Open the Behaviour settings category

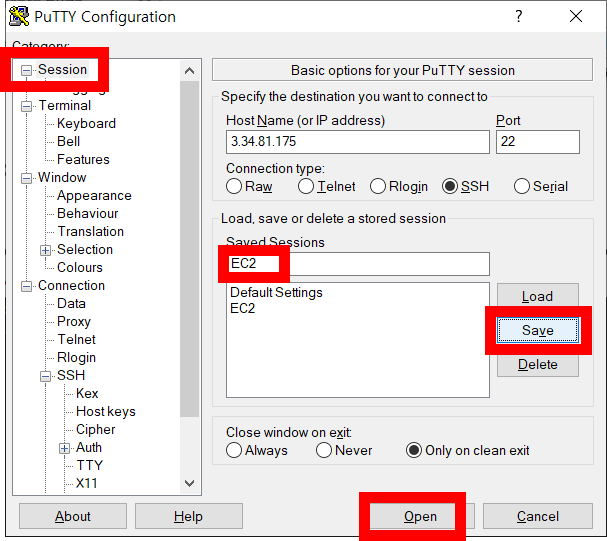tap(87, 213)
